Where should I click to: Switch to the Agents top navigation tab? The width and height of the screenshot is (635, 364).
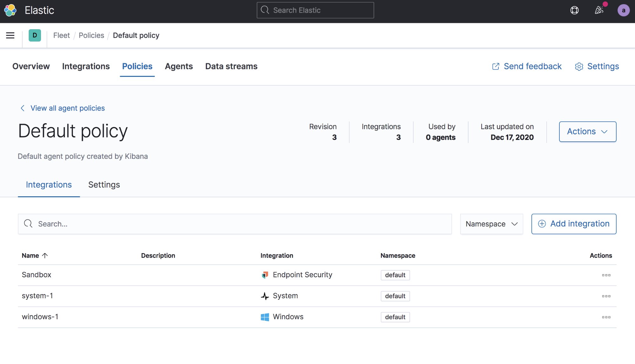(179, 66)
